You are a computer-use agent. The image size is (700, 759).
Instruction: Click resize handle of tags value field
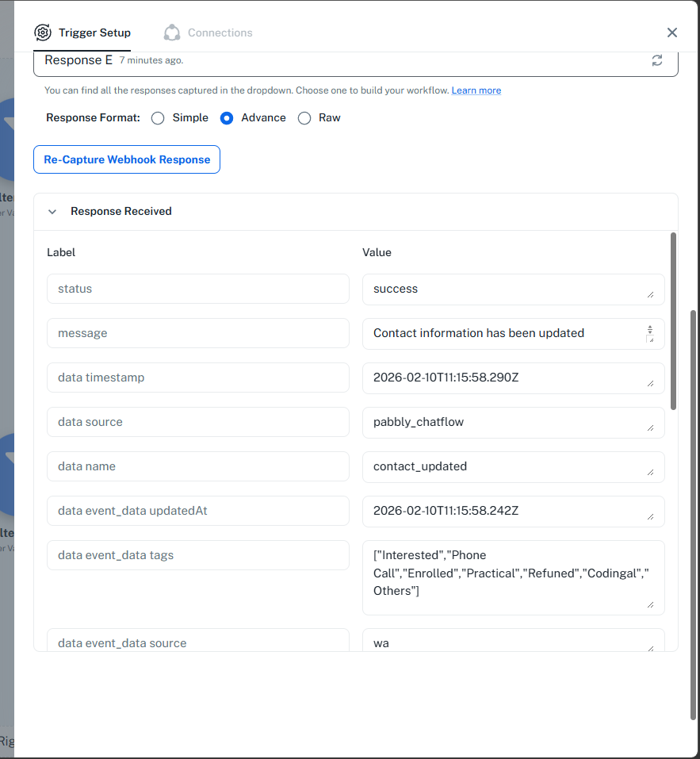click(651, 605)
